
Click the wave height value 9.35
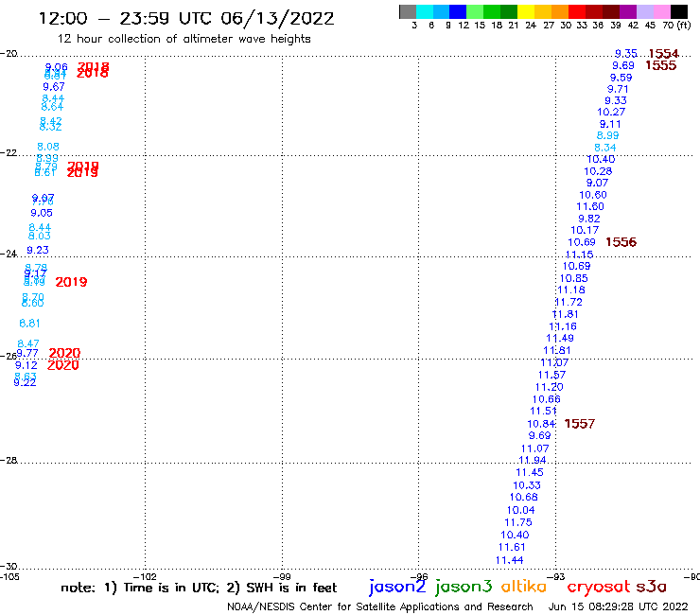tap(626, 54)
